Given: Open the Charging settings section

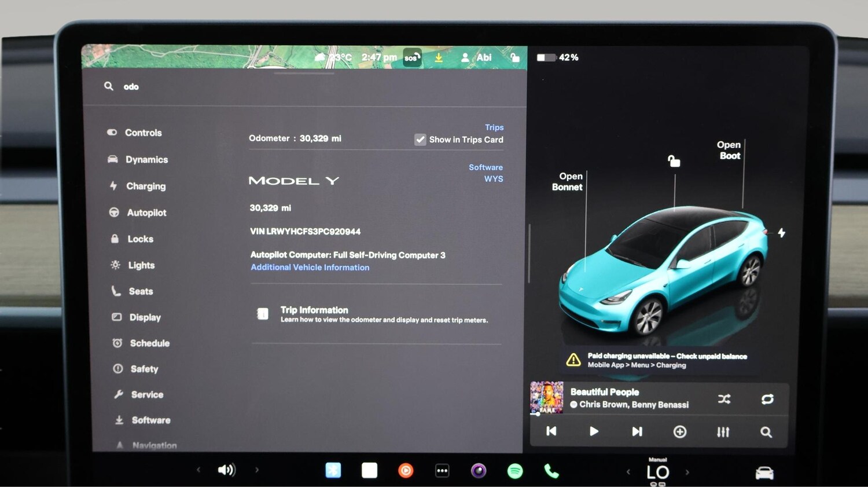Looking at the screenshot, I should (x=137, y=186).
